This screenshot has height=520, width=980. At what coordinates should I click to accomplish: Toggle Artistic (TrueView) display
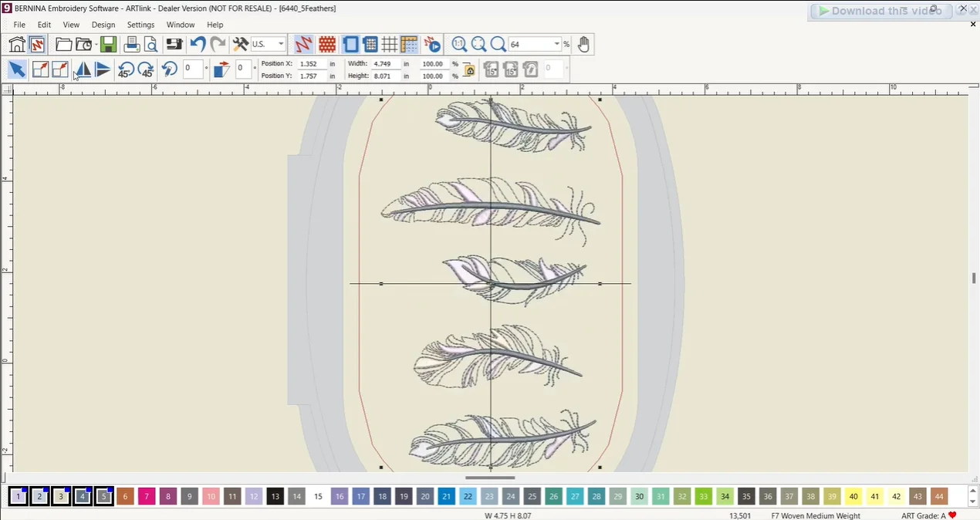coord(327,44)
